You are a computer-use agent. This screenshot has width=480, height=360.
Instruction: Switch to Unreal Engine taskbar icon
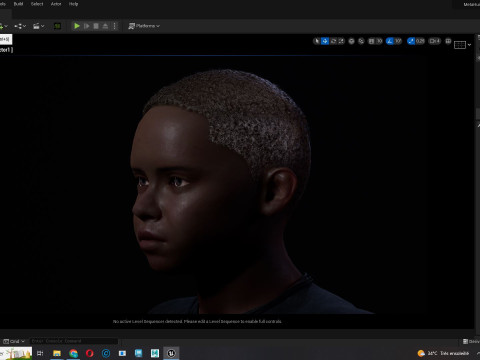171,353
